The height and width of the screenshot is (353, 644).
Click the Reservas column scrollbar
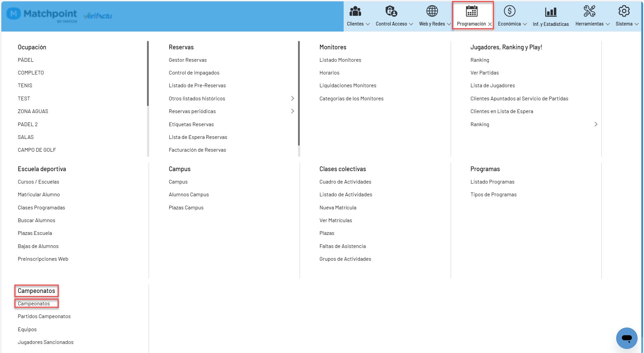(x=299, y=93)
